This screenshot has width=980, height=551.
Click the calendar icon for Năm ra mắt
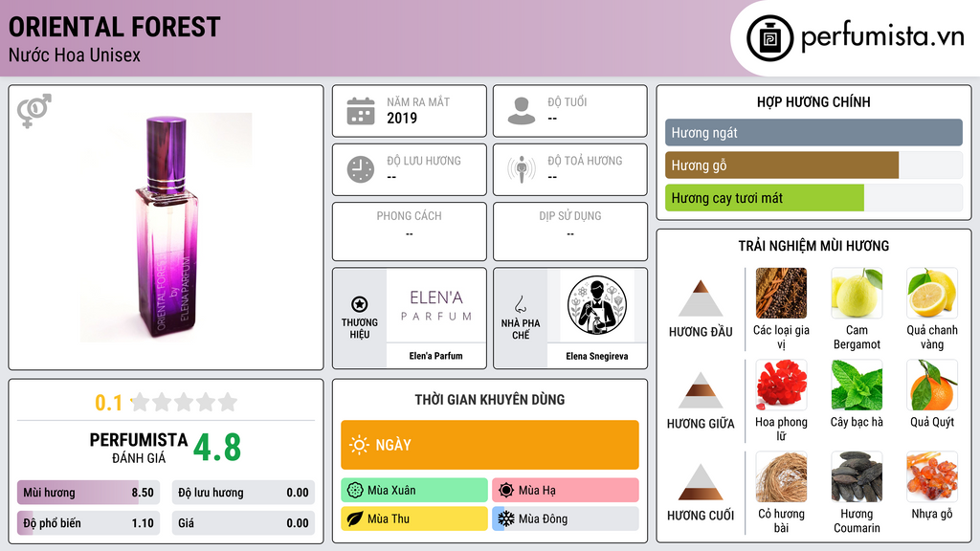click(x=361, y=111)
